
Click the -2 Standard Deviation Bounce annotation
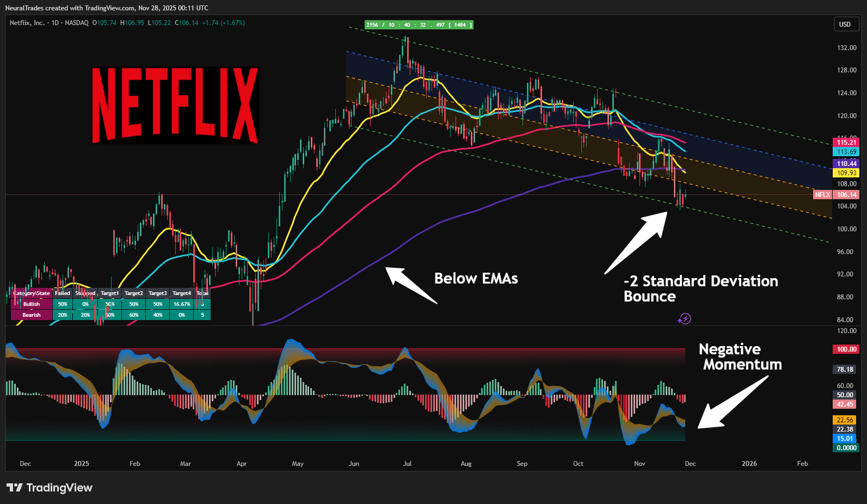[701, 289]
